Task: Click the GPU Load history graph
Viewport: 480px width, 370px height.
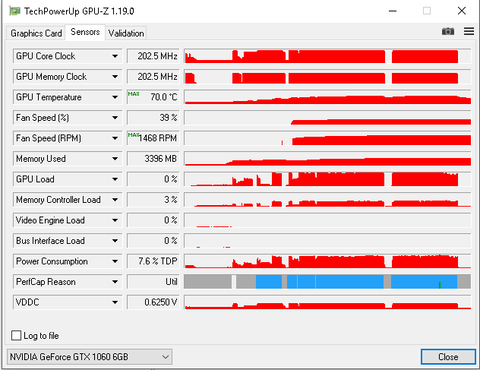Action: pos(328,179)
